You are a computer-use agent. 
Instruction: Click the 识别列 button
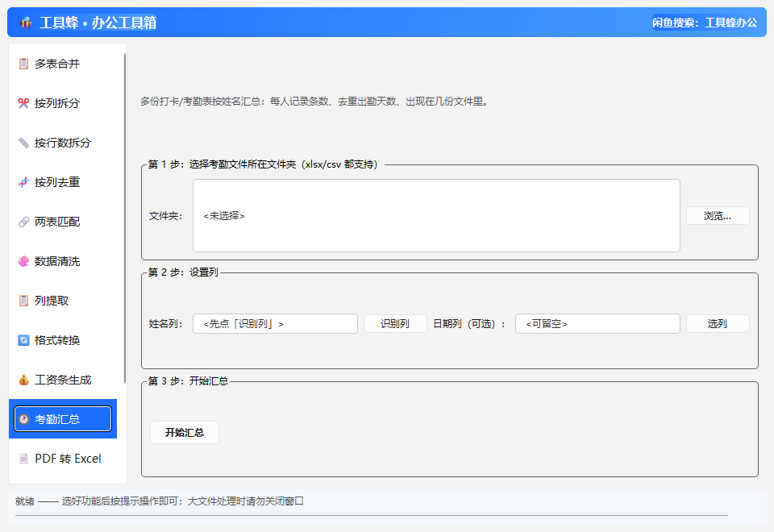pyautogui.click(x=395, y=324)
